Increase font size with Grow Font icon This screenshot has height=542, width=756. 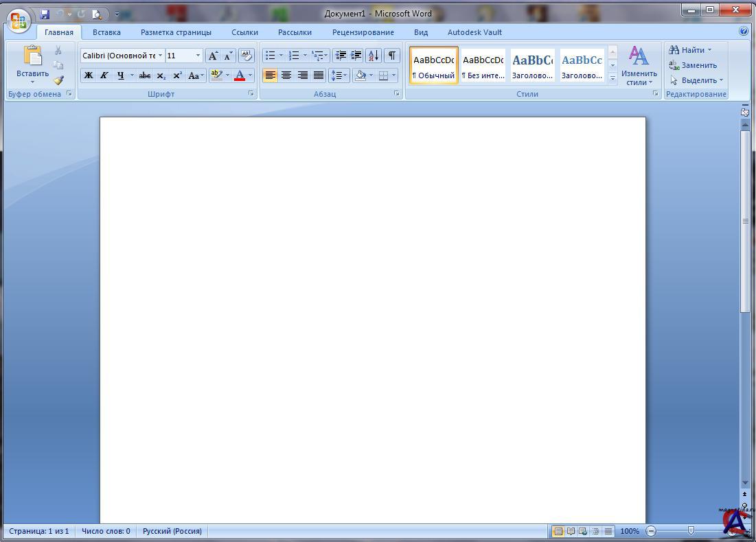[213, 56]
